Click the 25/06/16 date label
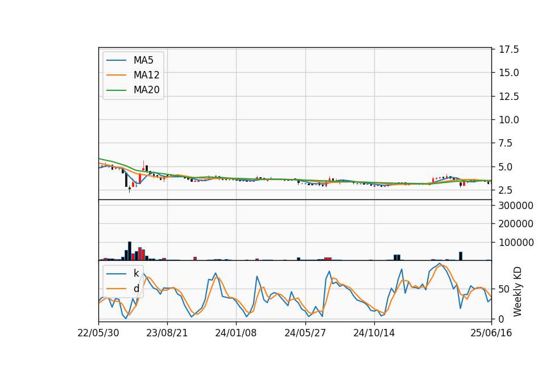 click(x=491, y=333)
